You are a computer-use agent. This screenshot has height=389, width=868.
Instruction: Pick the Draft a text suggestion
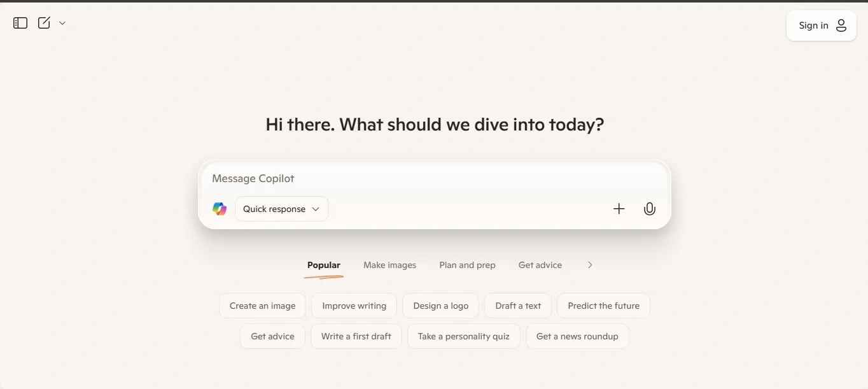pos(518,306)
